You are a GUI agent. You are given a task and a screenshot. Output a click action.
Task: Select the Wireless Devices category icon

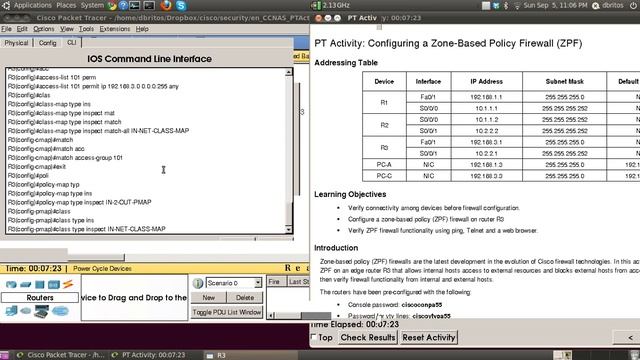tap(53, 284)
